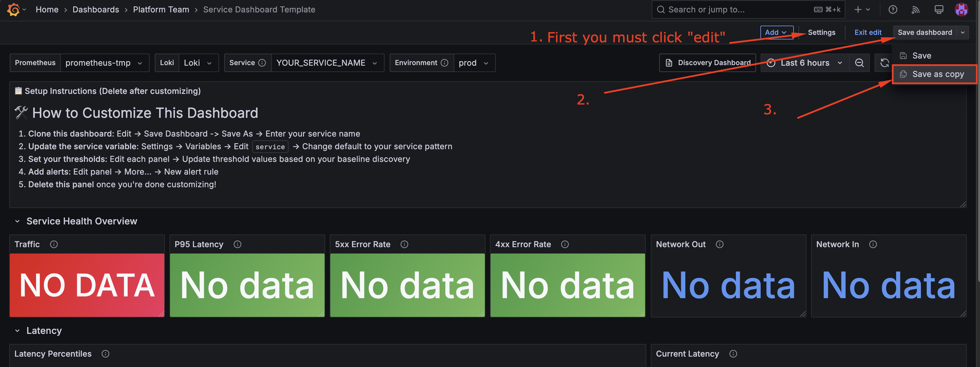
Task: Collapse the Service Health Overview row
Action: [x=17, y=221]
